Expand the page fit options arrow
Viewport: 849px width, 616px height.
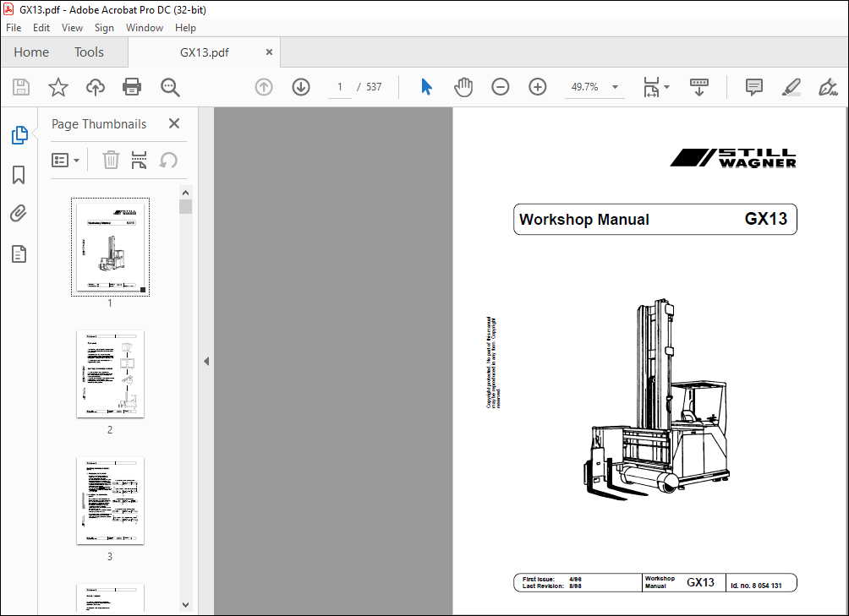(666, 87)
